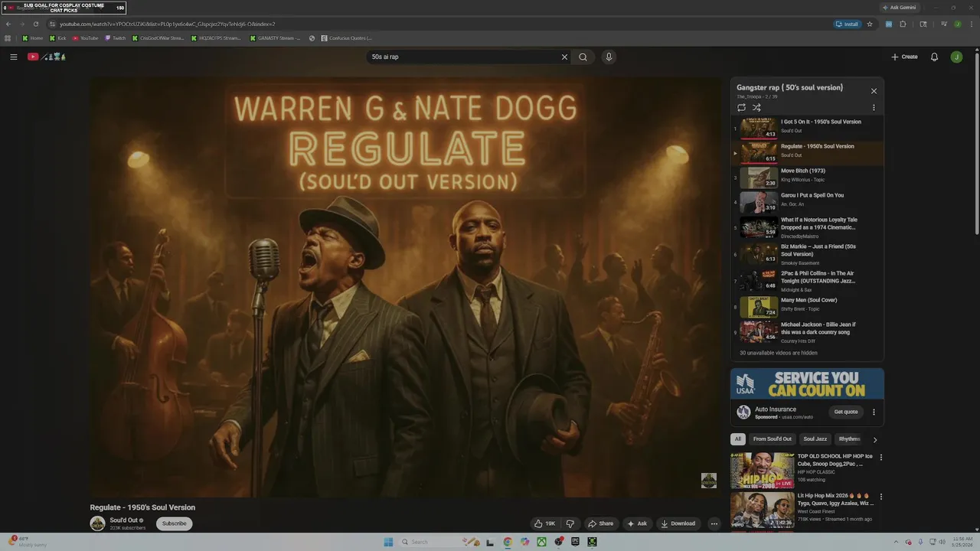Viewport: 980px width, 551px height.
Task: Open Lit Hip Hop Mix 2026 video
Action: pos(762,510)
